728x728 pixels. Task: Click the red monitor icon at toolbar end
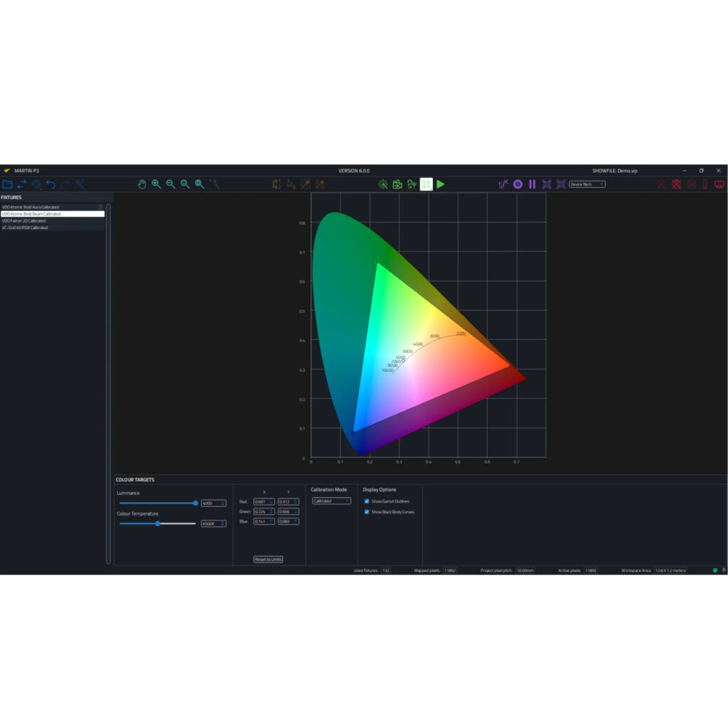click(x=719, y=184)
